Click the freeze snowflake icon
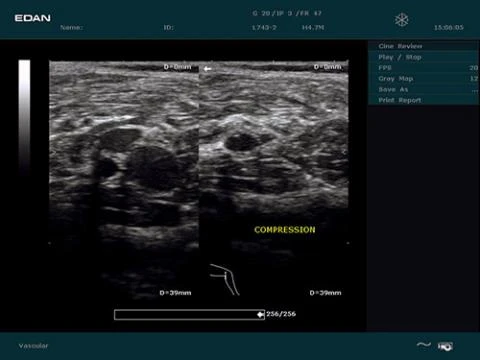Image resolution: width=480 pixels, height=360 pixels. coord(402,20)
